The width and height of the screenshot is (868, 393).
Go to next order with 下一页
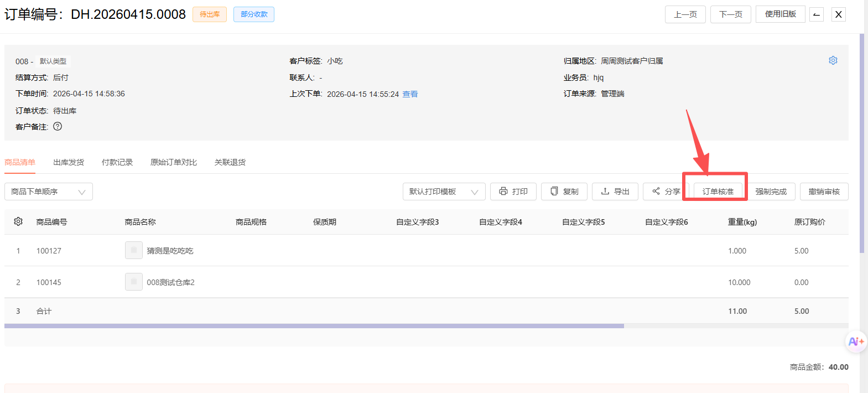coord(731,14)
